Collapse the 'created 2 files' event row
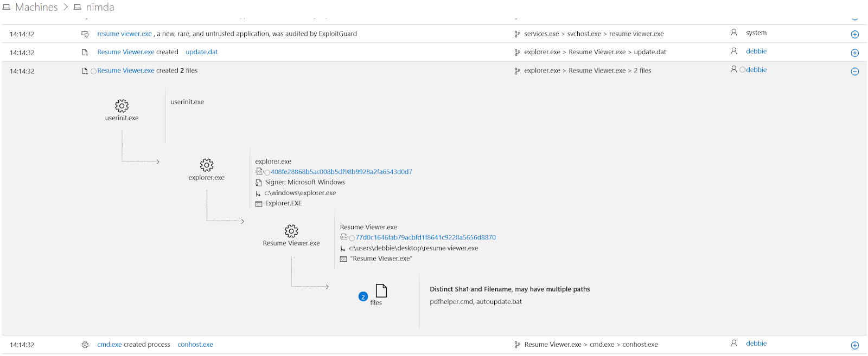 tap(854, 72)
